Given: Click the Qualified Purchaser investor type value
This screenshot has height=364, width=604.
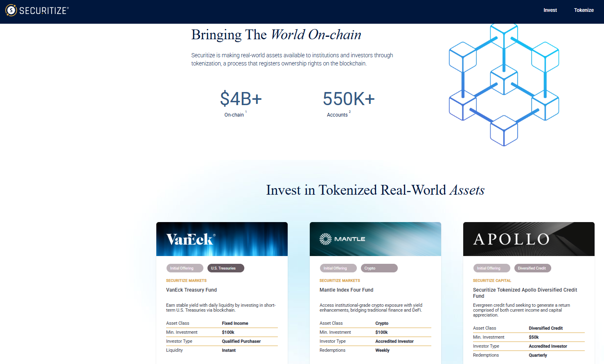Looking at the screenshot, I should click(x=241, y=341).
